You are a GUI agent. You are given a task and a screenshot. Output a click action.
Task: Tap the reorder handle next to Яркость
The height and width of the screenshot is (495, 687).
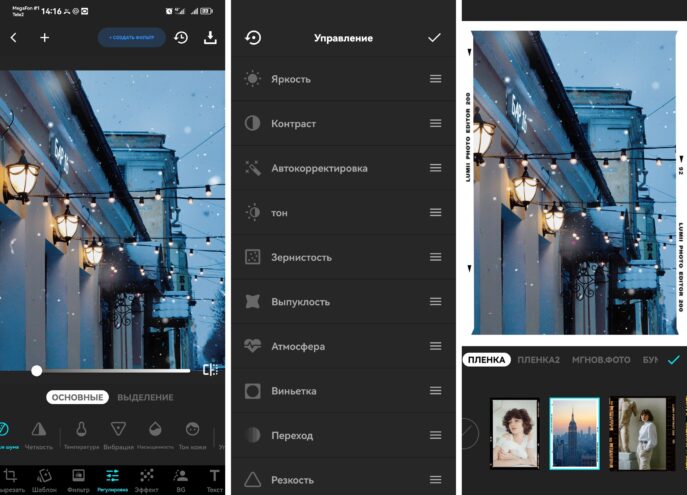coord(435,79)
